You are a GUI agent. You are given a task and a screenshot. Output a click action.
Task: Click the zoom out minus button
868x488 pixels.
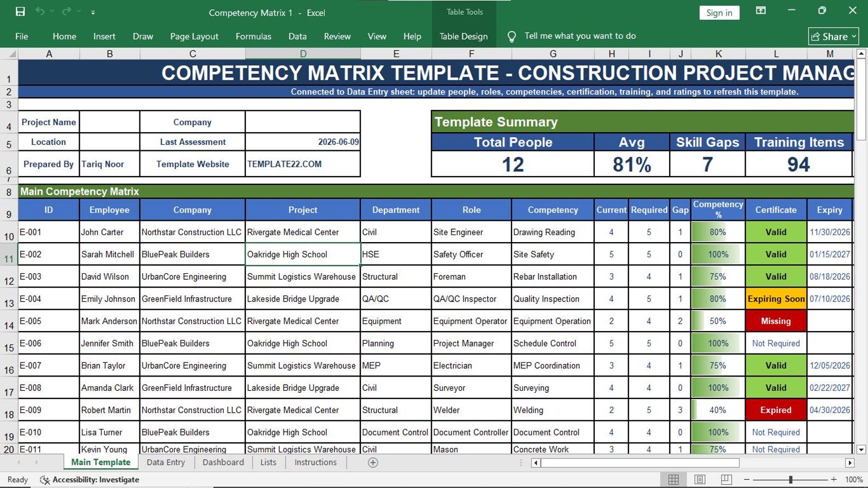click(x=747, y=480)
